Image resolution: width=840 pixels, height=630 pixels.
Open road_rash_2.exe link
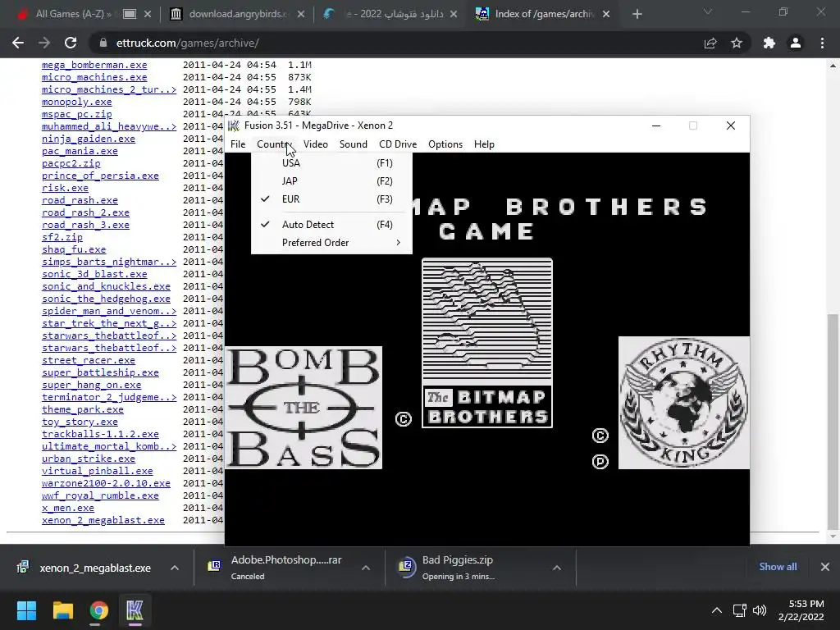coord(85,212)
